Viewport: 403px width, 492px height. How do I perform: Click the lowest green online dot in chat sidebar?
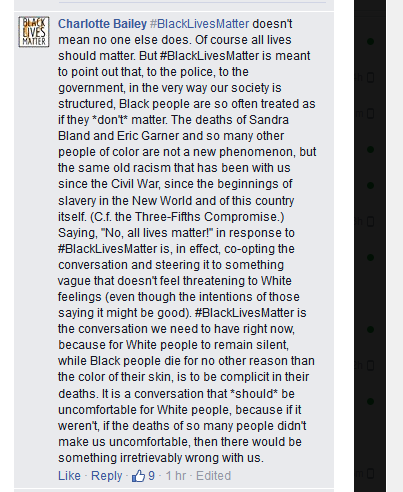click(x=370, y=401)
